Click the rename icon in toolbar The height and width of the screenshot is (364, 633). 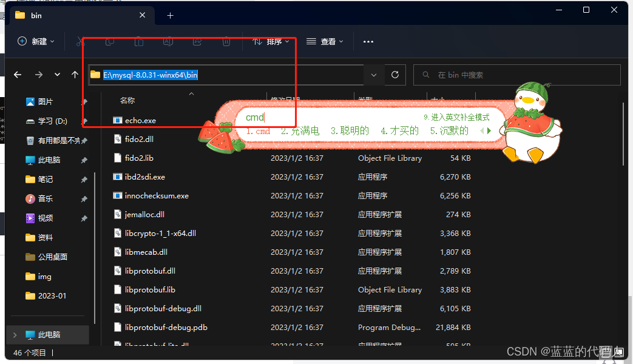pyautogui.click(x=168, y=41)
